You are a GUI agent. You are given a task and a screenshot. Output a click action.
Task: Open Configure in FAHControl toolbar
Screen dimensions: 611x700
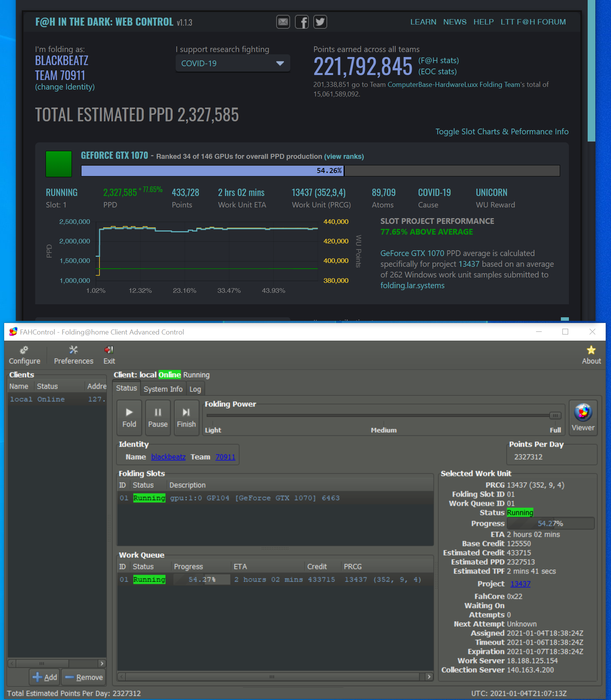coord(24,355)
